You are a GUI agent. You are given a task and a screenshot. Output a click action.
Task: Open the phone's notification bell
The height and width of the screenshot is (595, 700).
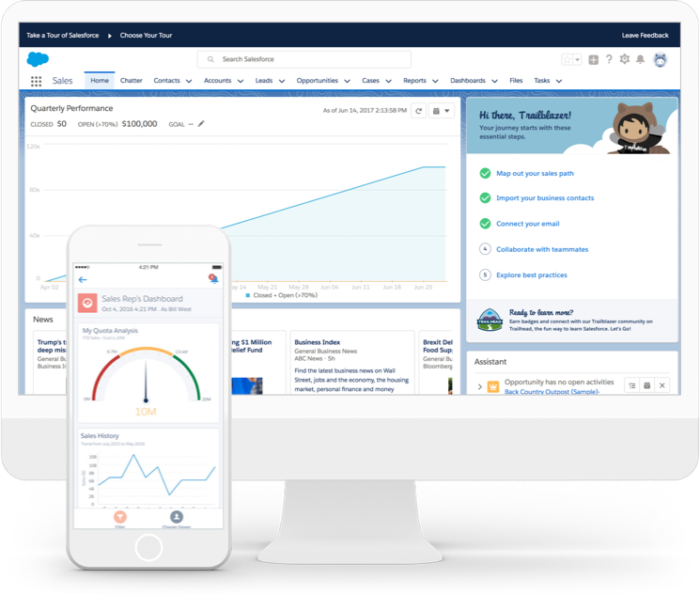[213, 279]
